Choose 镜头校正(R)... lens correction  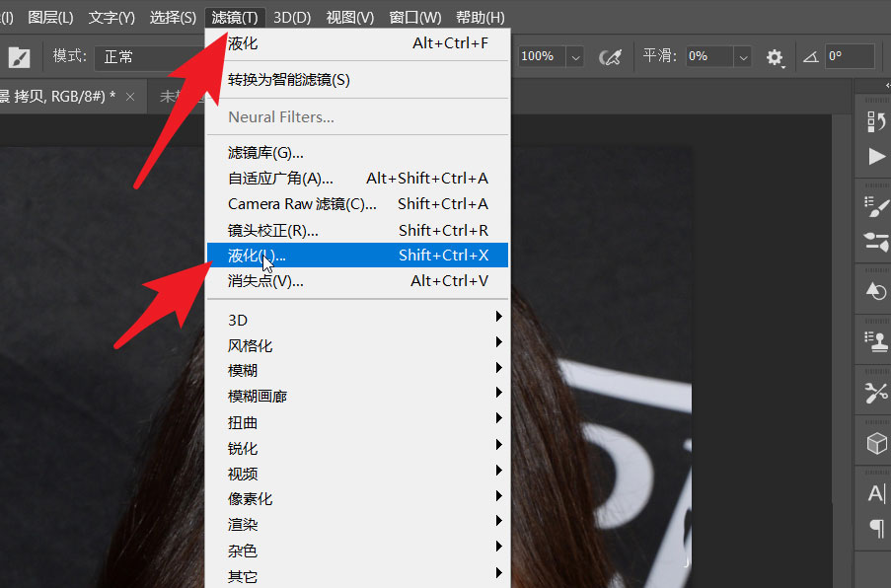point(357,230)
